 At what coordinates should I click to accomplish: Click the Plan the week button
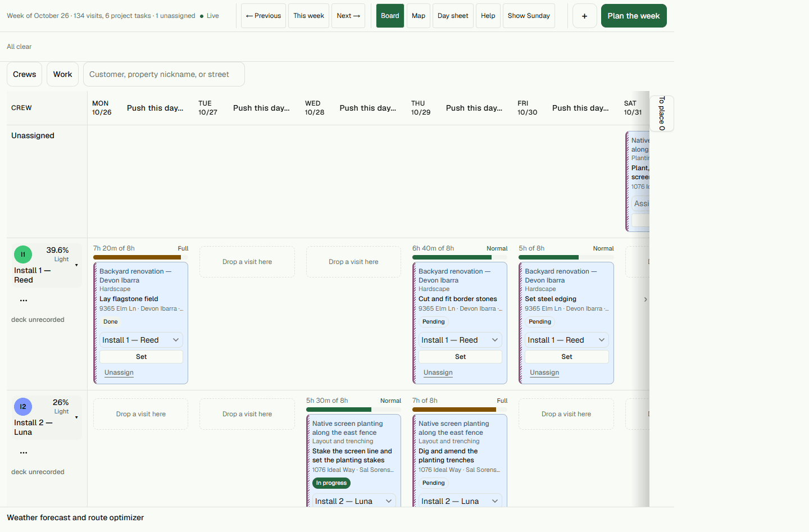634,16
